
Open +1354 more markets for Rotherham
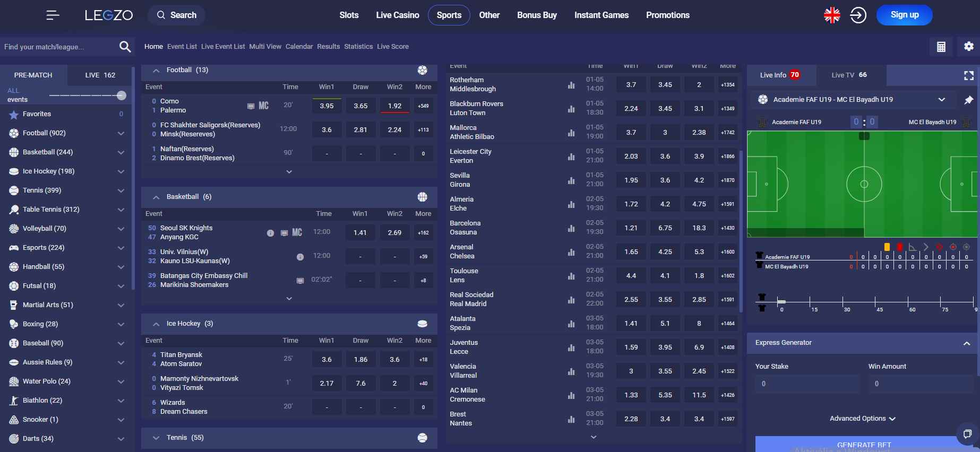tap(728, 85)
